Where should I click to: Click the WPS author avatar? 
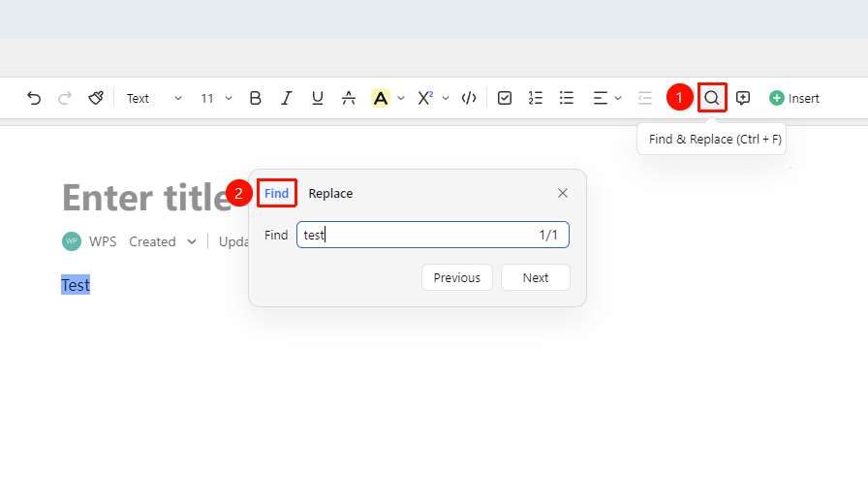(x=72, y=241)
